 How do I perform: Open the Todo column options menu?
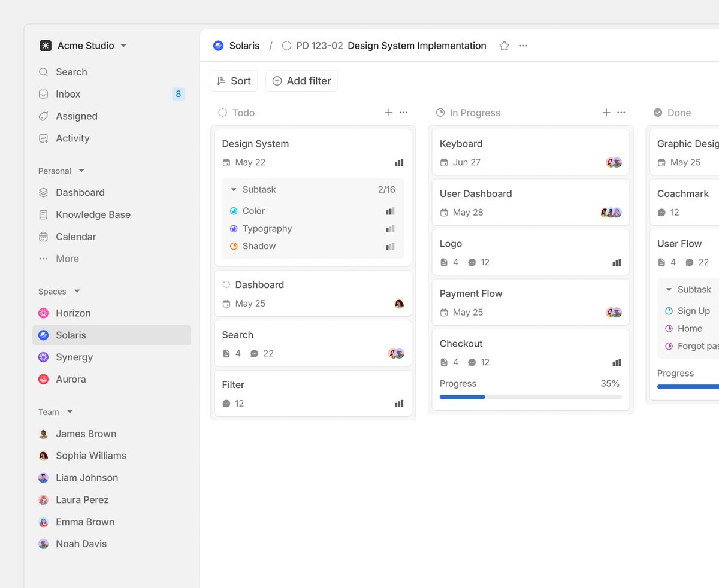tap(404, 113)
